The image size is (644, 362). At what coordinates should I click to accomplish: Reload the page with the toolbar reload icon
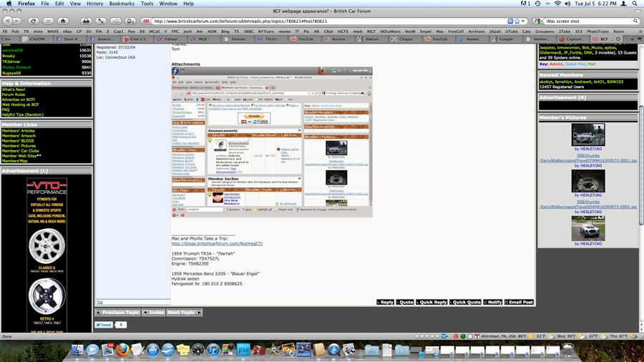[x=33, y=21]
